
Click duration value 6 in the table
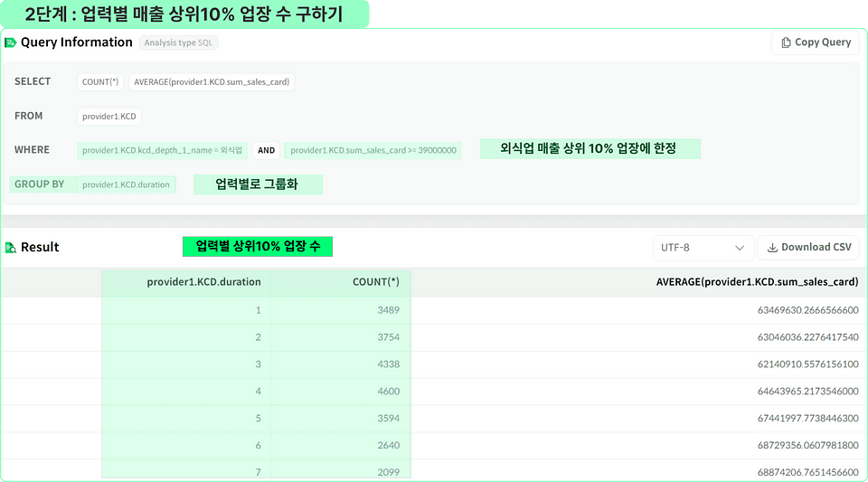[x=258, y=446]
